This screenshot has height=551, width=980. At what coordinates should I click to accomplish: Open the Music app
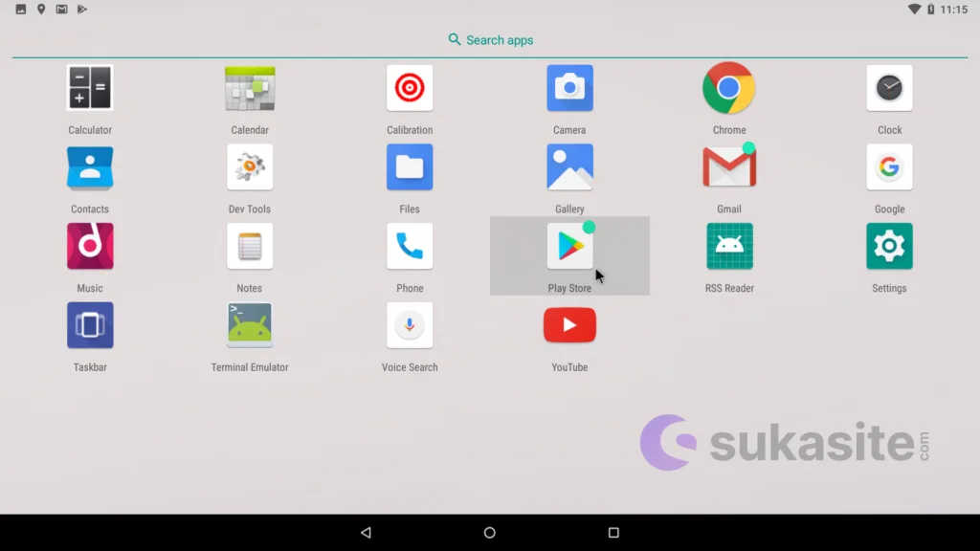coord(90,246)
